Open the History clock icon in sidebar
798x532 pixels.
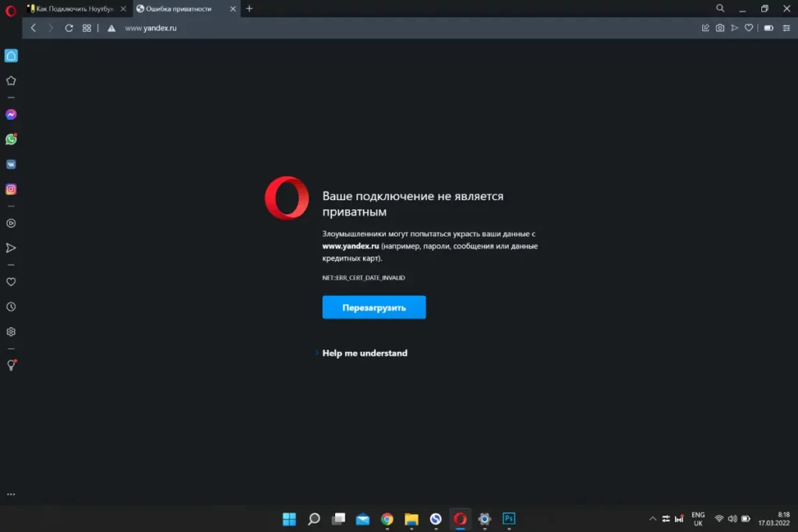click(11, 307)
